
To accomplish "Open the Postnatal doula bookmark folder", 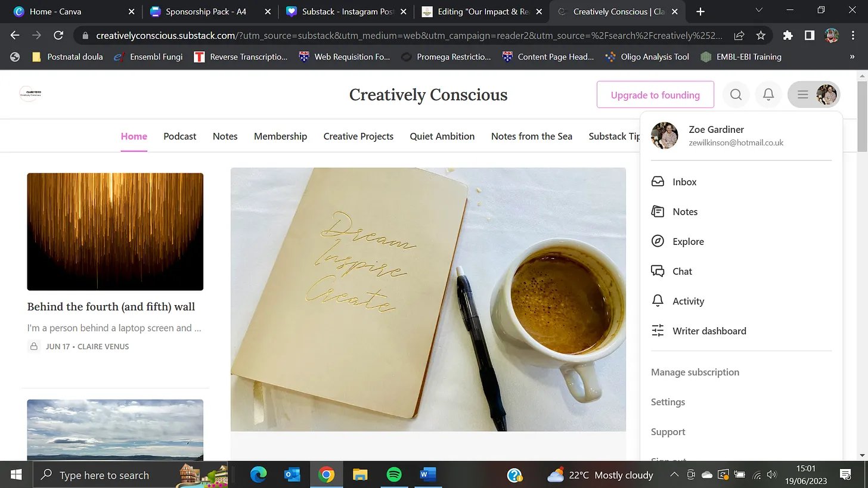I will tap(67, 57).
